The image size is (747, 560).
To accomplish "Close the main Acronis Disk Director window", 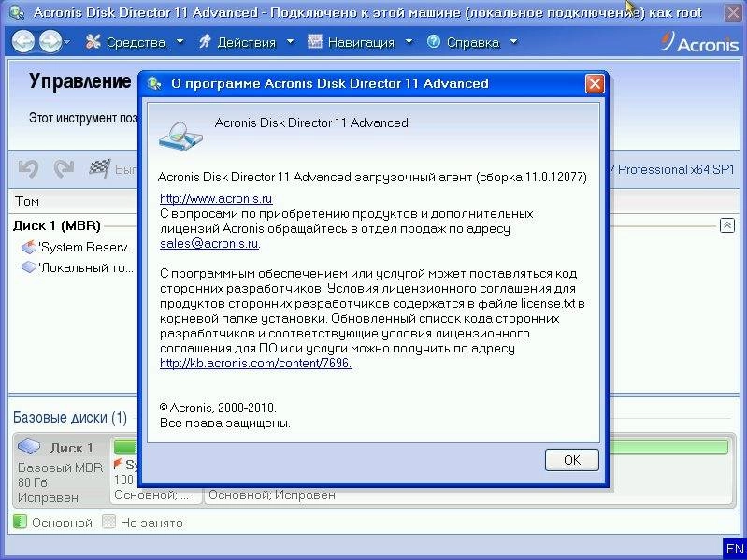I will (734, 13).
